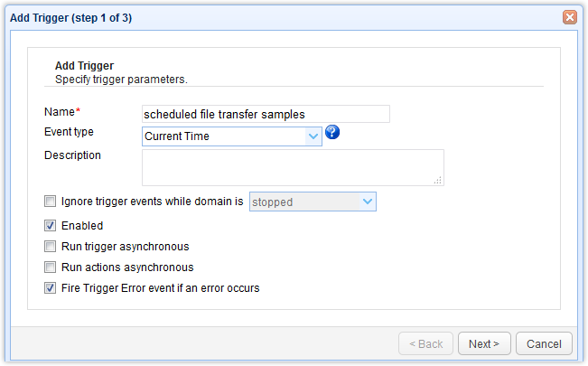Viewport: 588px width, 366px height.
Task: Disable Fire Trigger Error event checkbox
Action: point(50,288)
